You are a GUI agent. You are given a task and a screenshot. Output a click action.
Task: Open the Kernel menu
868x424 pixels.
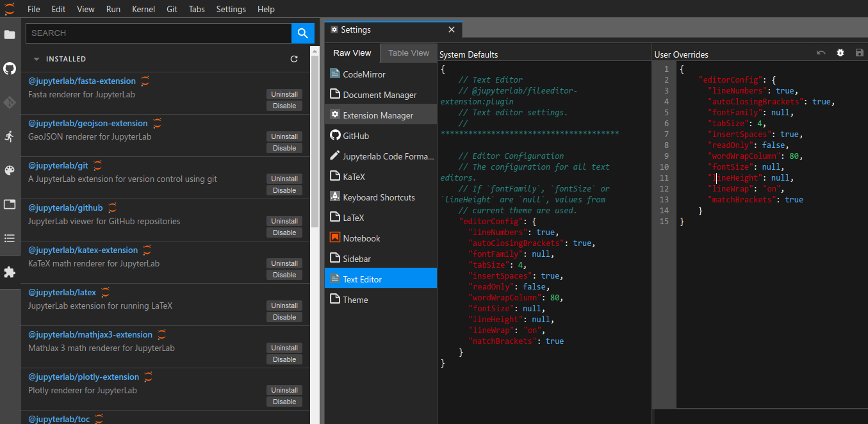click(x=143, y=9)
